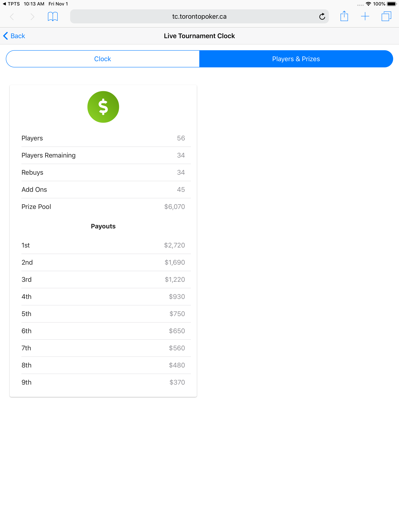The height and width of the screenshot is (532, 399).
Task: Select the 9th place label
Action: [27, 382]
